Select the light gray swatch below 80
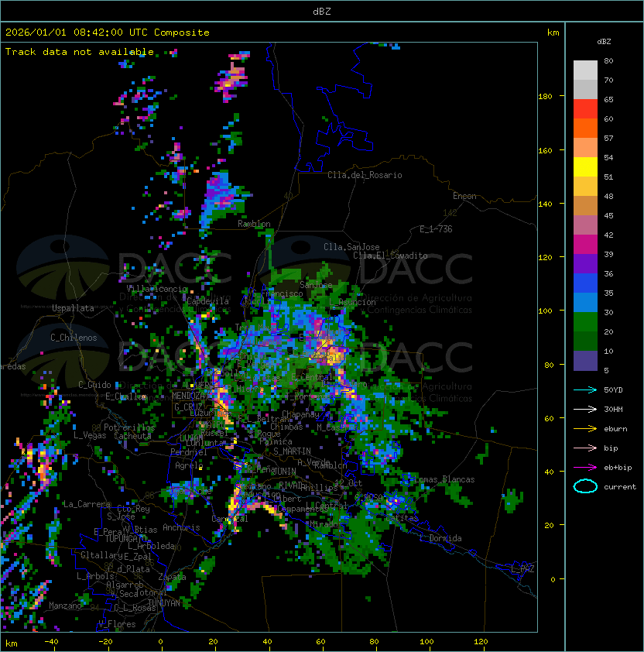The image size is (644, 652). [585, 70]
